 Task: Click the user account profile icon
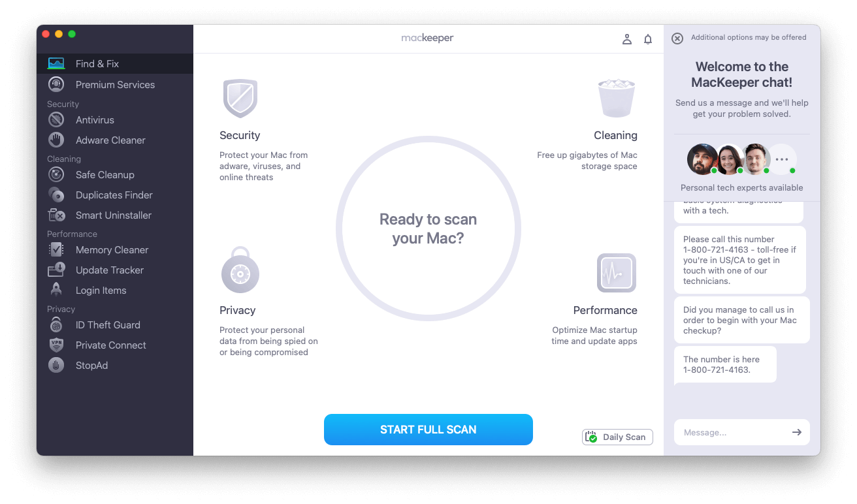tap(627, 39)
